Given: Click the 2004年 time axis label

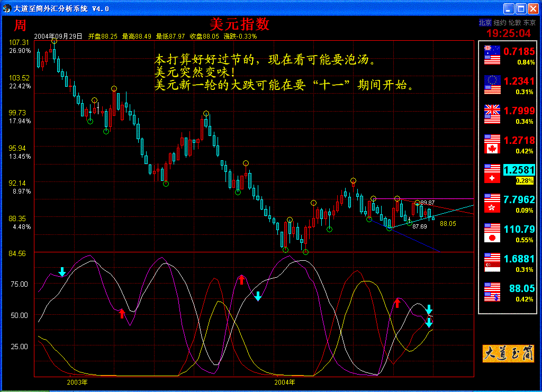Looking at the screenshot, I should [x=284, y=382].
